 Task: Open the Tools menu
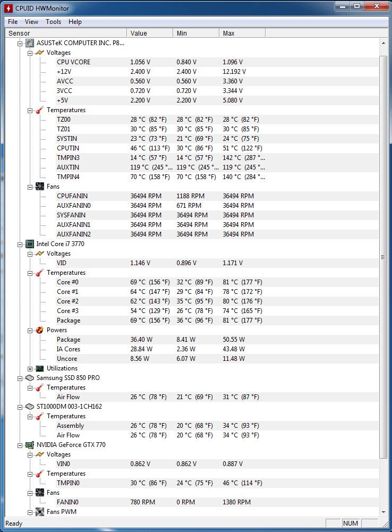coord(53,22)
